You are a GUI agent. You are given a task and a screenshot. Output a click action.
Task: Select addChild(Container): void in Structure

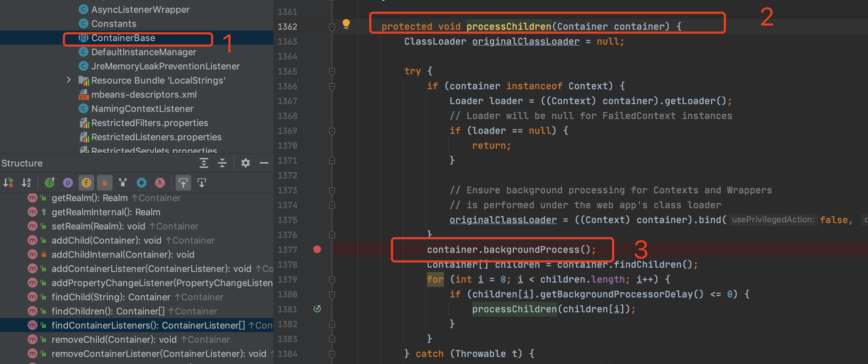137,240
